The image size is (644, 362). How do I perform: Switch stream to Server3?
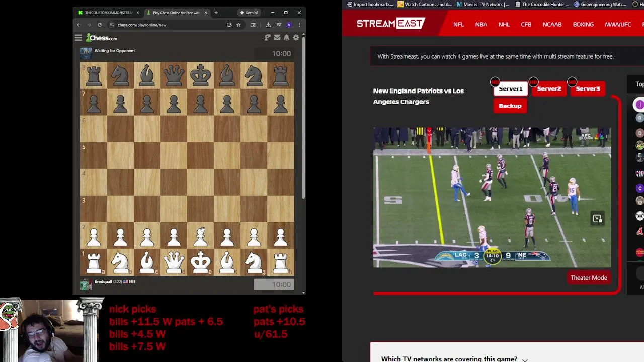[x=588, y=88]
